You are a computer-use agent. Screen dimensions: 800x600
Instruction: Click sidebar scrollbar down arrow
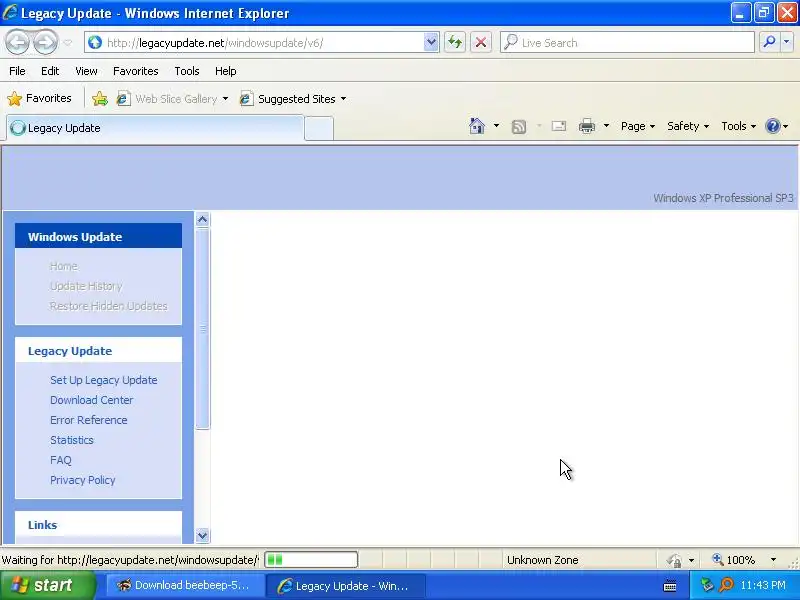click(x=203, y=535)
